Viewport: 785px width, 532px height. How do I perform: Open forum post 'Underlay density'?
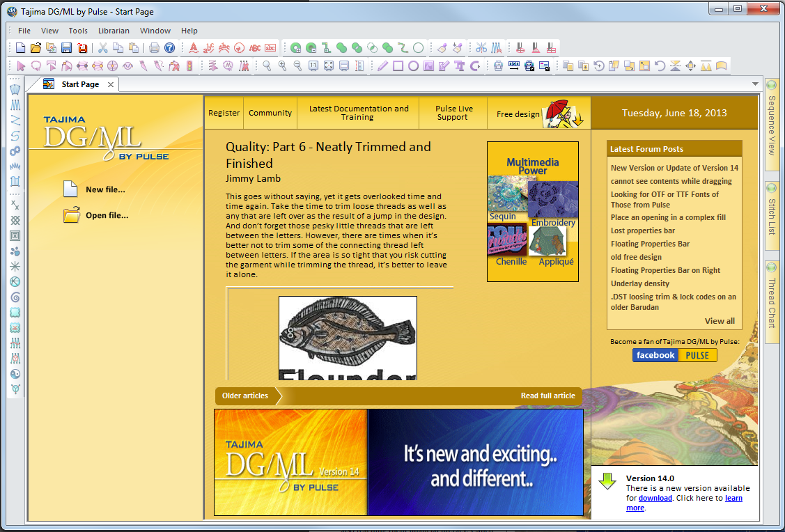[640, 283]
